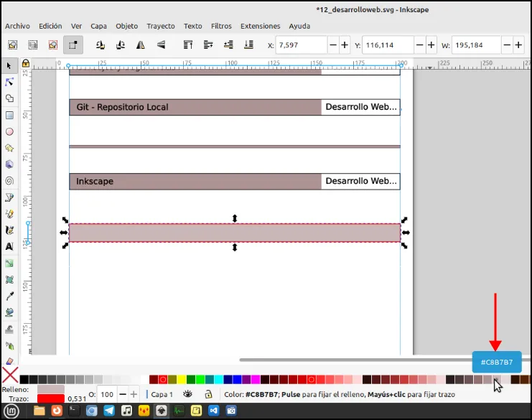Click the select all objects icon

(x=12, y=45)
